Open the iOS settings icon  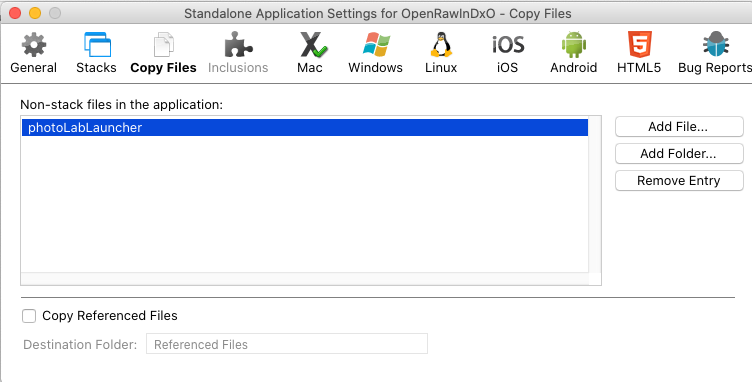508,45
